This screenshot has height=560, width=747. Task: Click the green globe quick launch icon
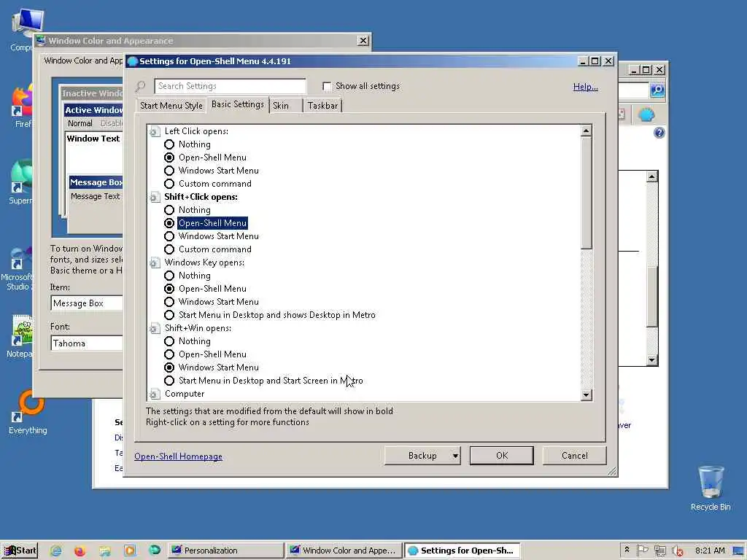click(155, 551)
